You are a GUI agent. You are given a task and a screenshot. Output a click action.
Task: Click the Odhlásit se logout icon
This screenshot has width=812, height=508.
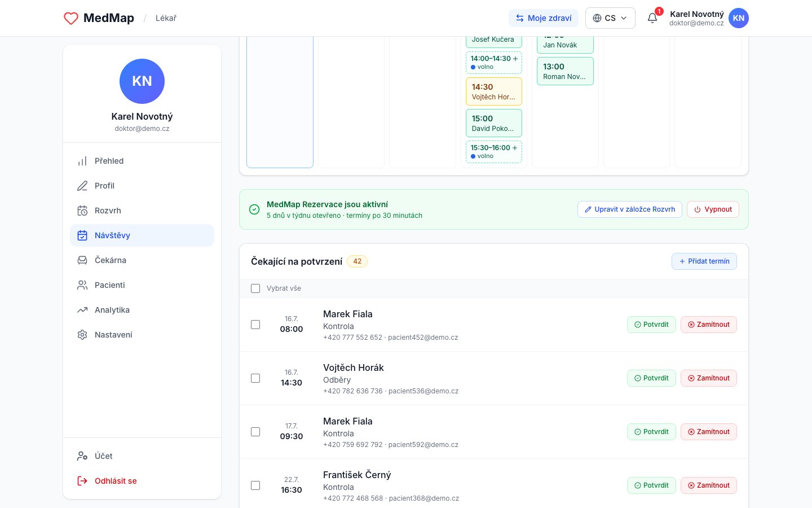(82, 481)
